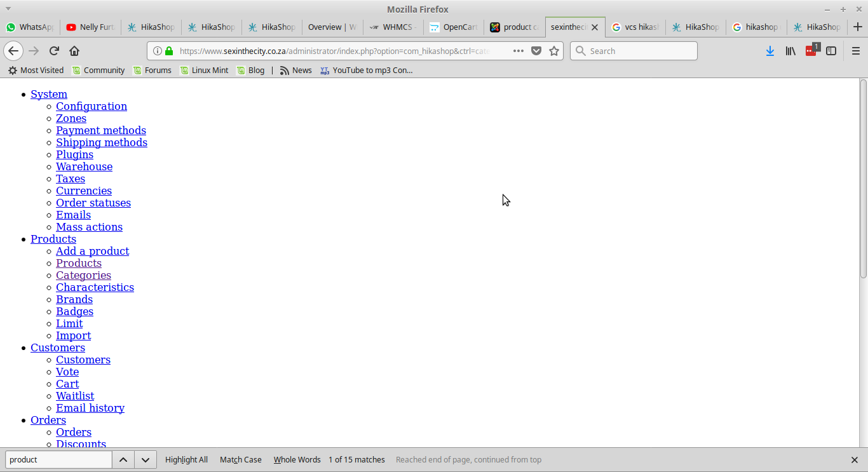This screenshot has width=868, height=472.
Task: Open the Firefox home page
Action: pos(74,51)
